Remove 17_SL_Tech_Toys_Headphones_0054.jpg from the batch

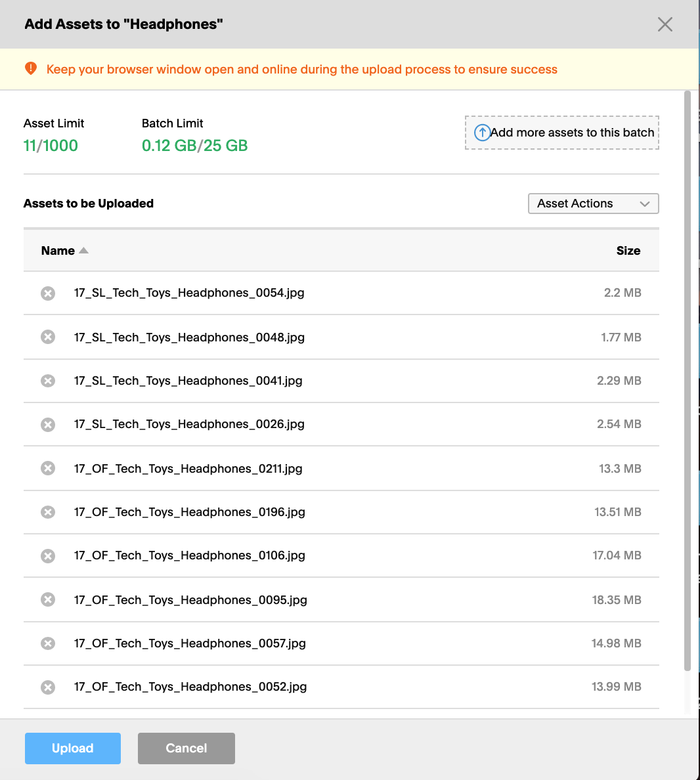pyautogui.click(x=48, y=293)
